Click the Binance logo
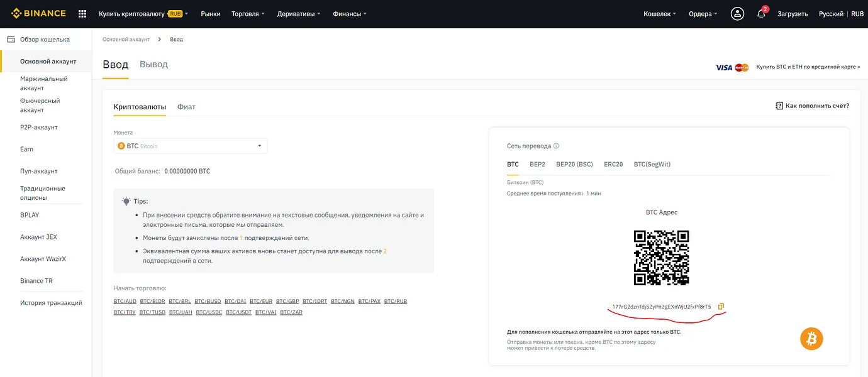The width and height of the screenshot is (868, 377). pos(38,13)
